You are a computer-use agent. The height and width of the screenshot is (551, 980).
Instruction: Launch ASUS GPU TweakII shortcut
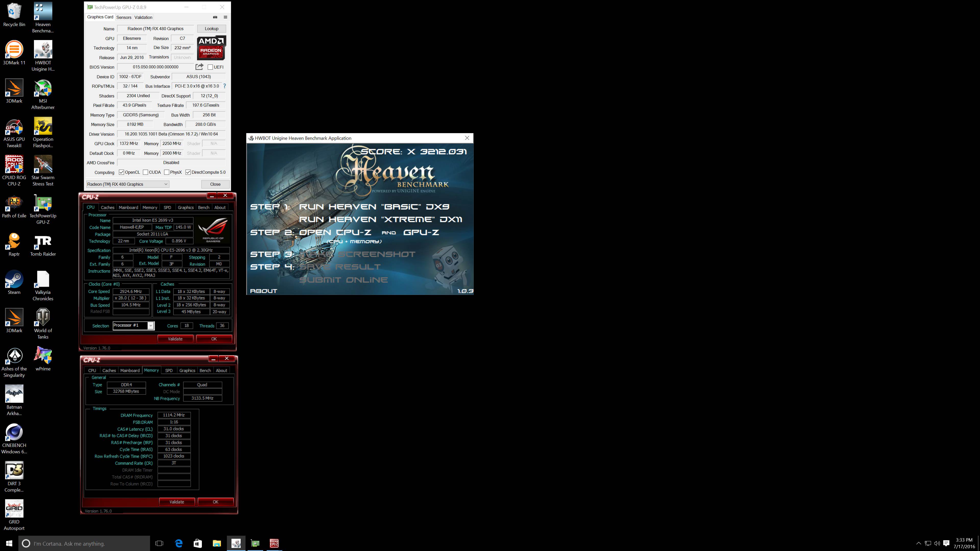coord(14,133)
